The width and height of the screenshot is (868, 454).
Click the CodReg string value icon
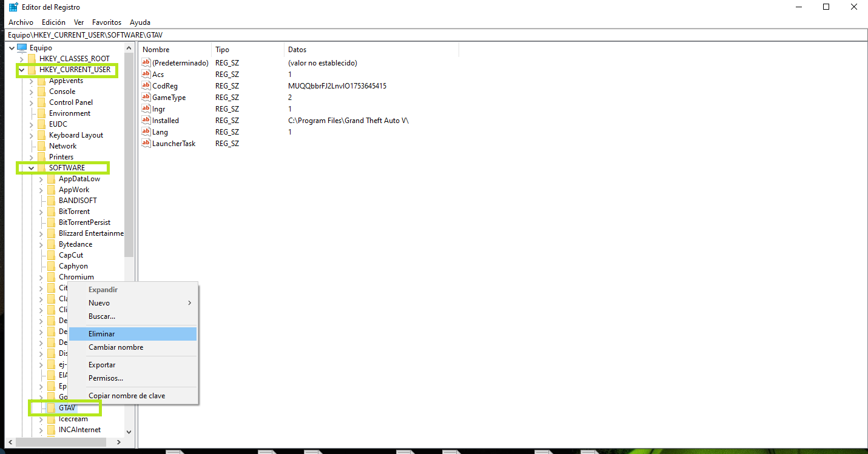point(146,86)
